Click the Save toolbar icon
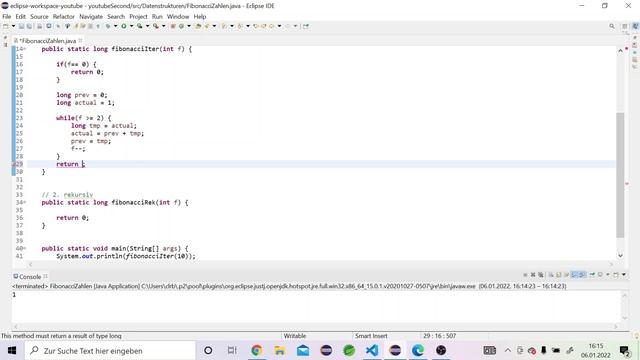This screenshot has width=640, height=360. (21, 26)
